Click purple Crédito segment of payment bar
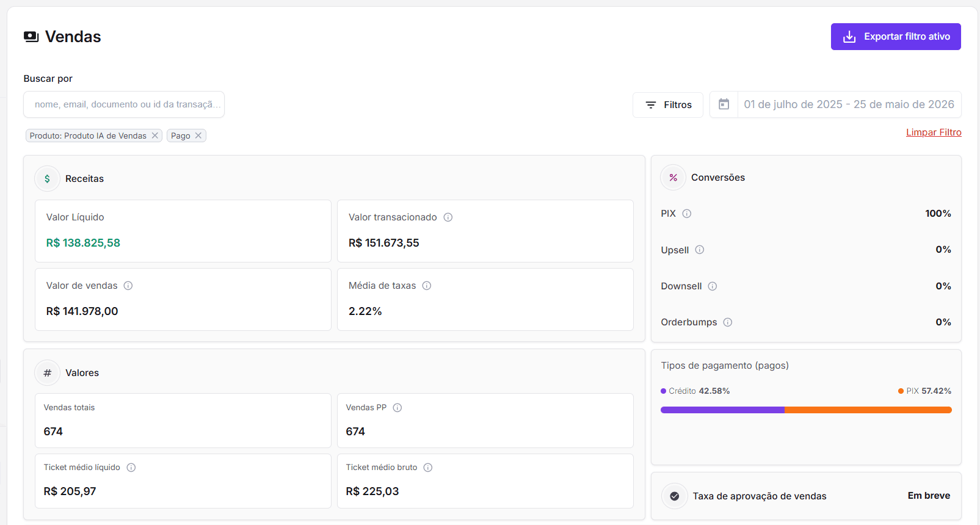Image resolution: width=980 pixels, height=525 pixels. tap(722, 410)
